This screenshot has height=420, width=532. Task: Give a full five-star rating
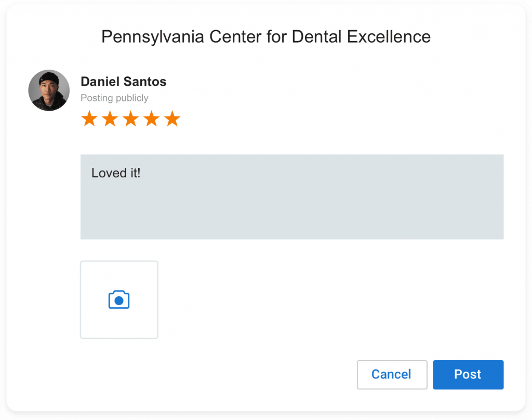[x=172, y=119]
